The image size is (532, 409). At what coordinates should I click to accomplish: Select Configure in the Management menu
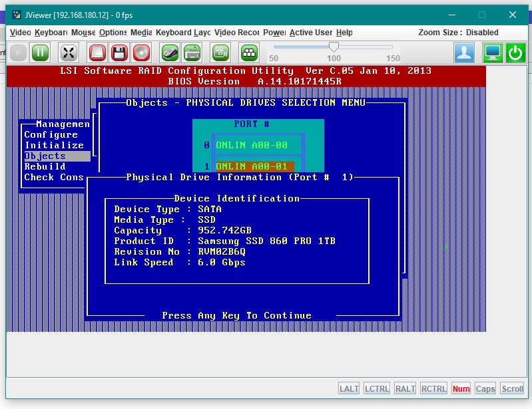pos(51,135)
